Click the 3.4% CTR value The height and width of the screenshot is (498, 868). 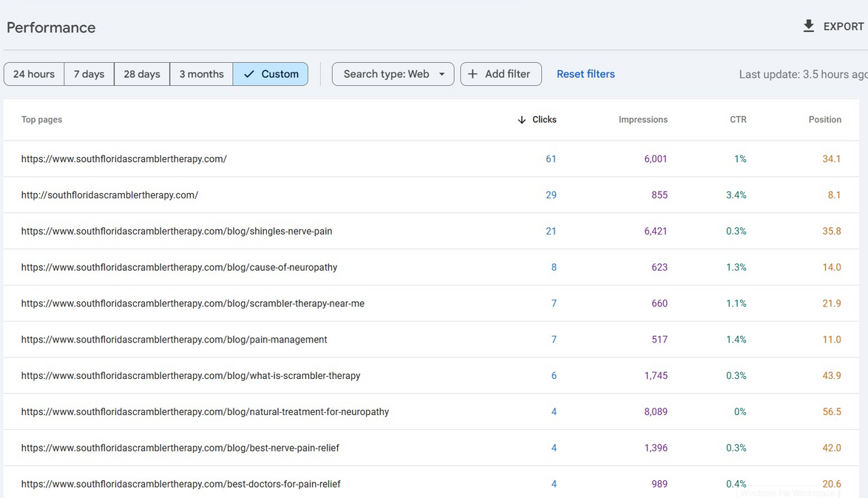pos(736,195)
